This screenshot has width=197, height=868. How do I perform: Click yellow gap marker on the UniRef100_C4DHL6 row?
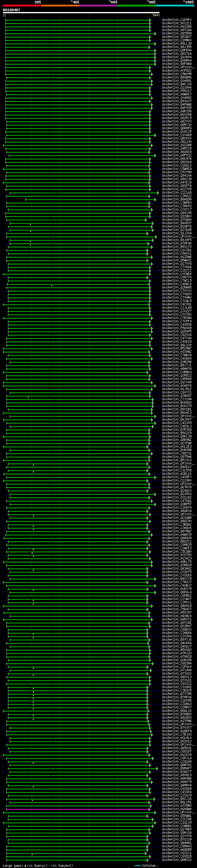point(51,285)
